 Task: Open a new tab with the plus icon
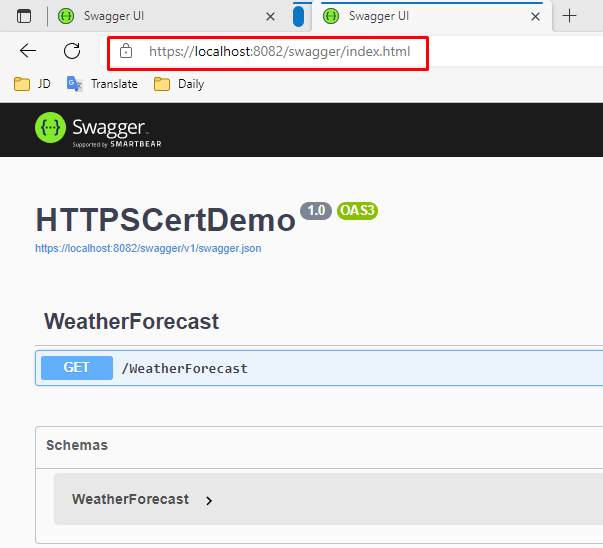pyautogui.click(x=570, y=16)
